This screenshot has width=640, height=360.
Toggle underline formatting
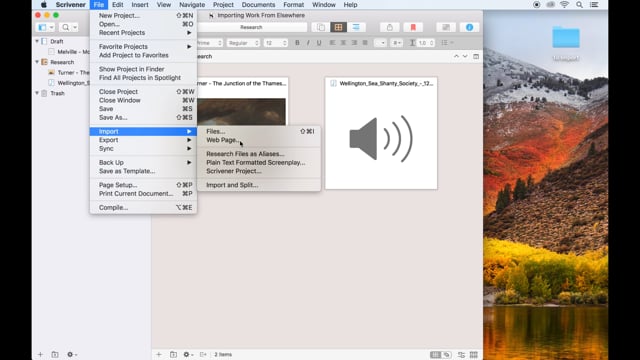point(319,43)
